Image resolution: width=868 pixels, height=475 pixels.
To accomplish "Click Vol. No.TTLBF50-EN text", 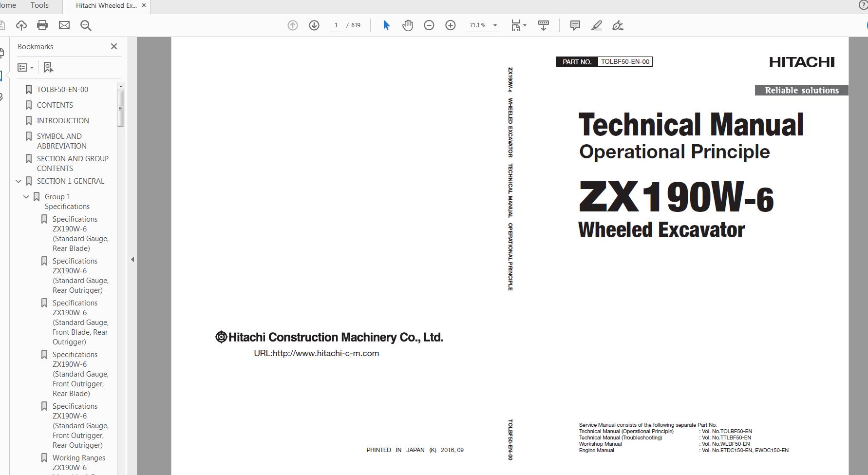I will (x=726, y=437).
